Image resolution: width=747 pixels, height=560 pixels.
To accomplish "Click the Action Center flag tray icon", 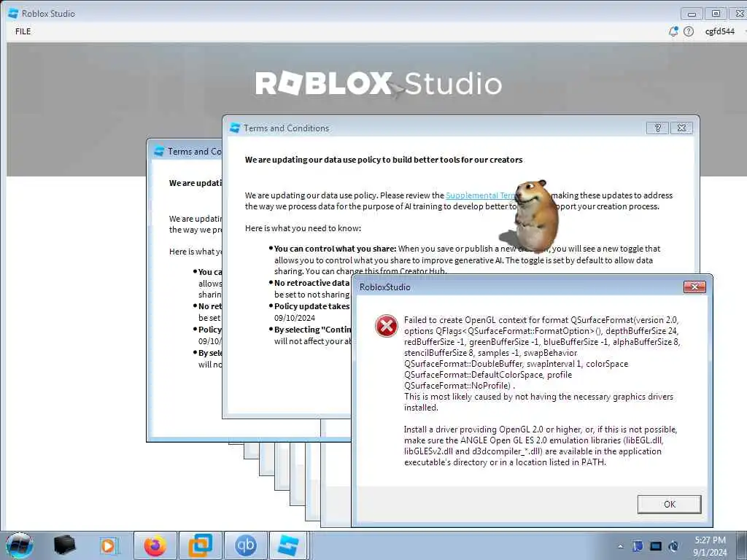I will (638, 546).
